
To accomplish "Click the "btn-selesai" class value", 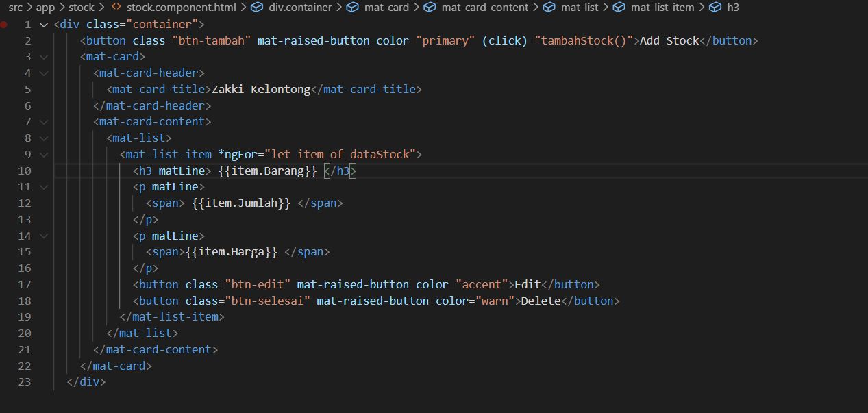I will click(x=267, y=301).
